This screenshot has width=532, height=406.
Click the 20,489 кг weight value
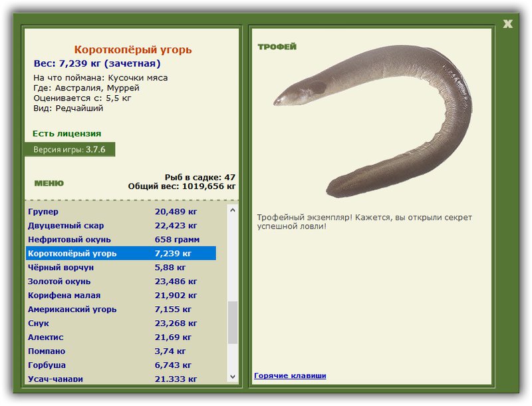pyautogui.click(x=176, y=212)
